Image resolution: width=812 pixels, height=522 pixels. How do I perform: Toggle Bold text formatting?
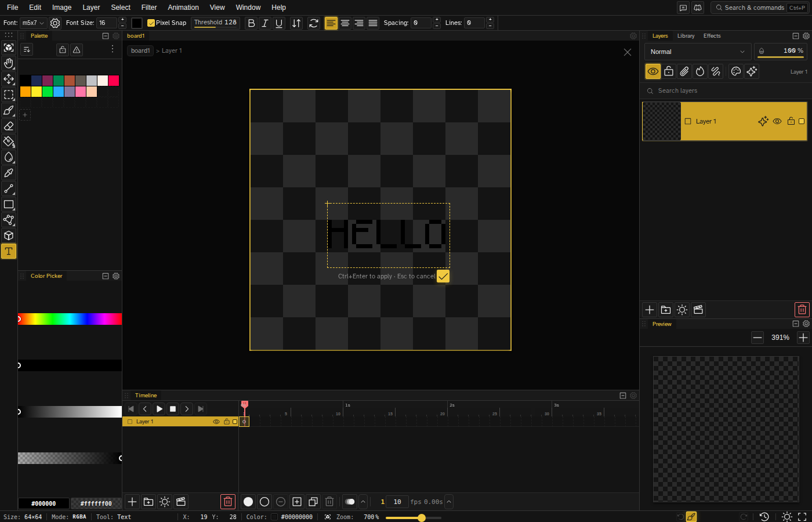point(251,23)
